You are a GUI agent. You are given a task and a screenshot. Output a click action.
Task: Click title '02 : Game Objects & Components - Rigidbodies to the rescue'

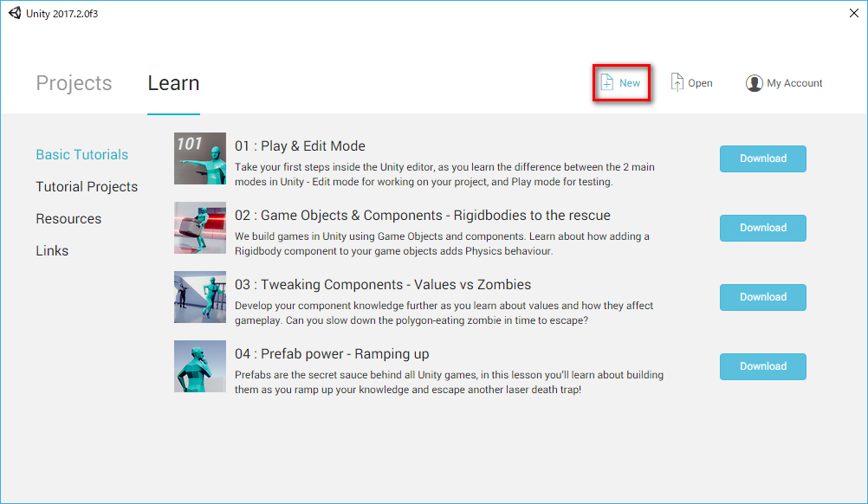pyautogui.click(x=423, y=216)
